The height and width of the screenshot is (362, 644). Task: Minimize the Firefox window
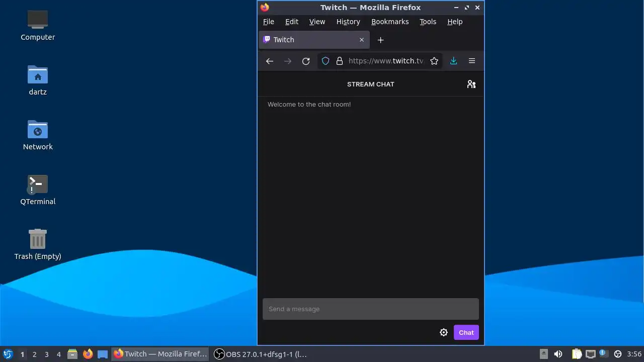click(x=456, y=8)
